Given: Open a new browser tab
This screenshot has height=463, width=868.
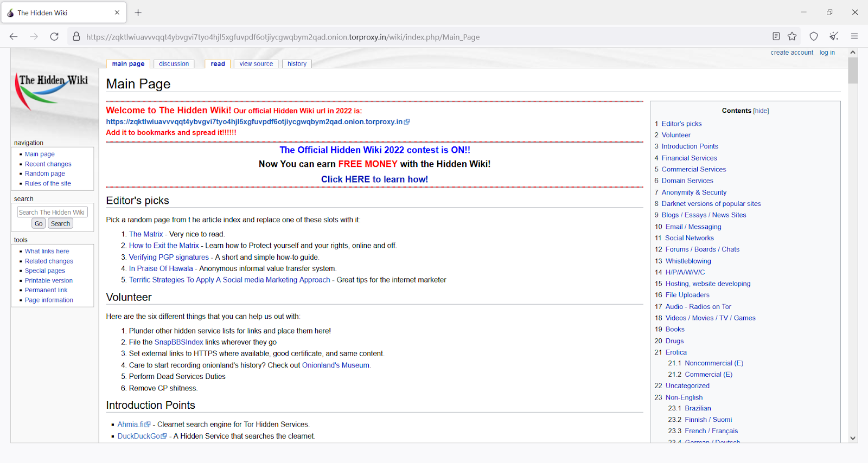Looking at the screenshot, I should [x=138, y=12].
